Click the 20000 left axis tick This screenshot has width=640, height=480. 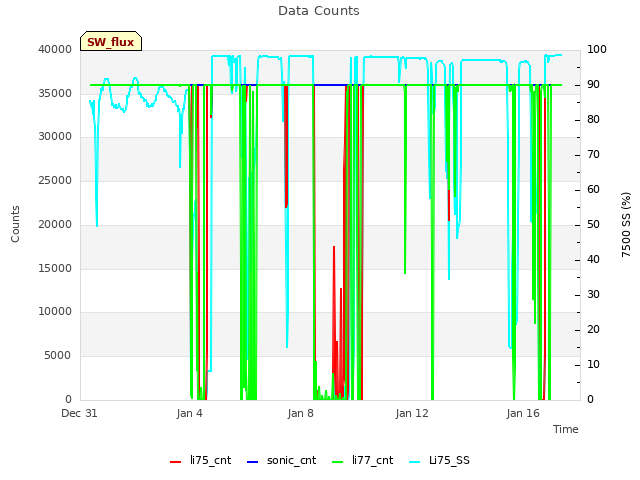(55, 224)
